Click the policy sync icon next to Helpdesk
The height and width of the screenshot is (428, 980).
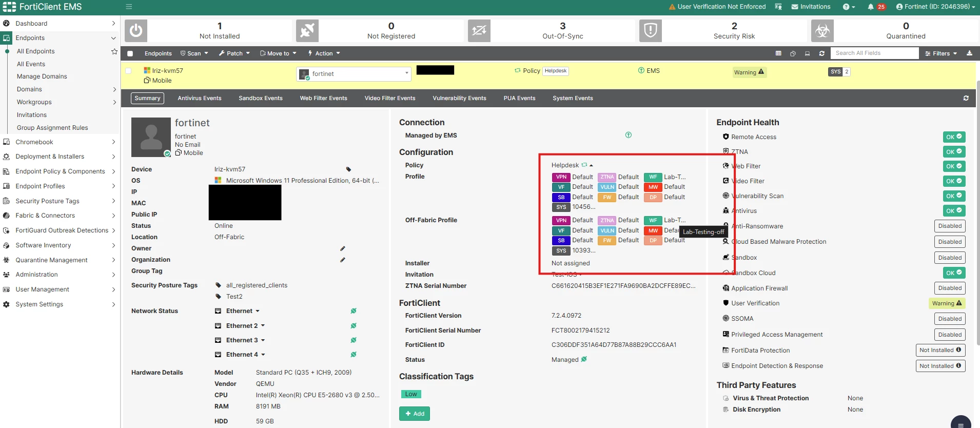tap(584, 165)
